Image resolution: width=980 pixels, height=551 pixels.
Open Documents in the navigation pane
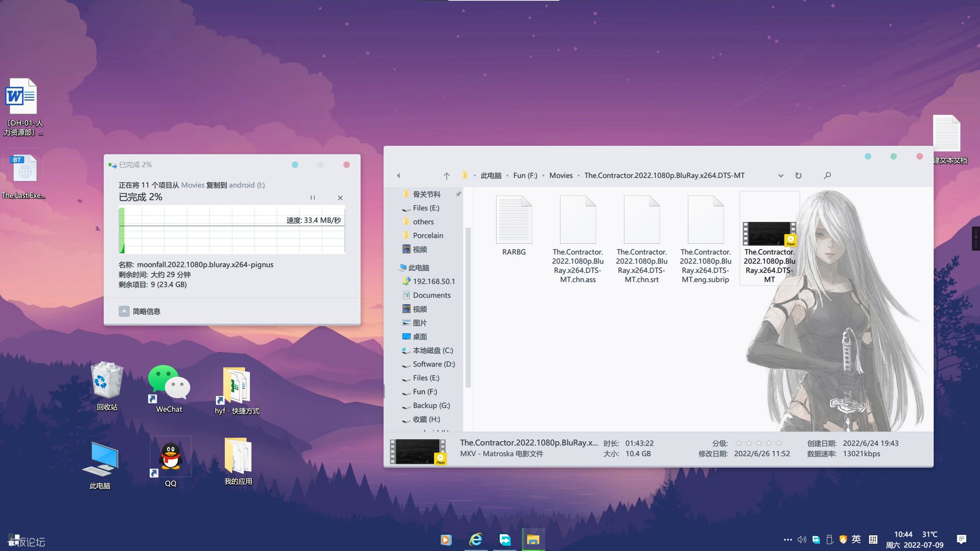pos(431,295)
